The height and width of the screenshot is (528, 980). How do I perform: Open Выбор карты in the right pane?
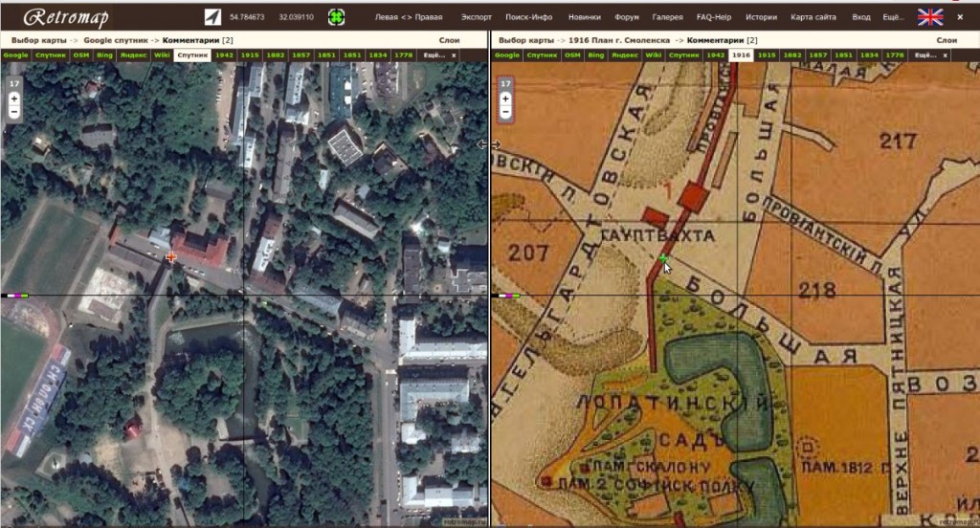click(x=526, y=40)
